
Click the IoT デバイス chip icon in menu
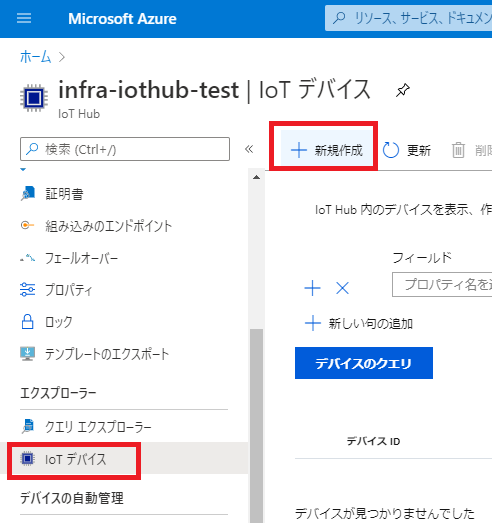tap(27, 459)
